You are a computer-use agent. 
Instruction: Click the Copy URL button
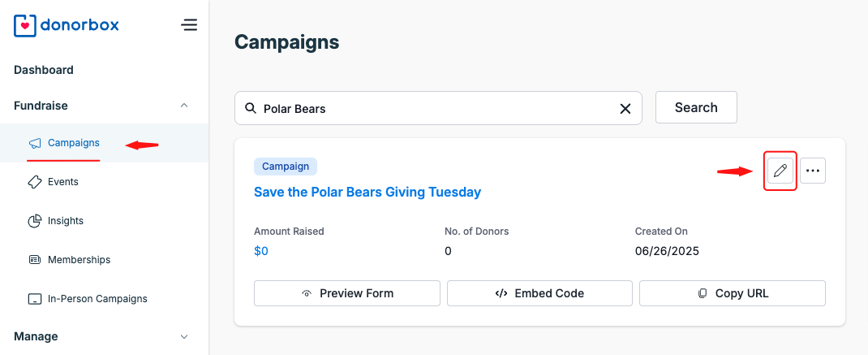pyautogui.click(x=733, y=293)
